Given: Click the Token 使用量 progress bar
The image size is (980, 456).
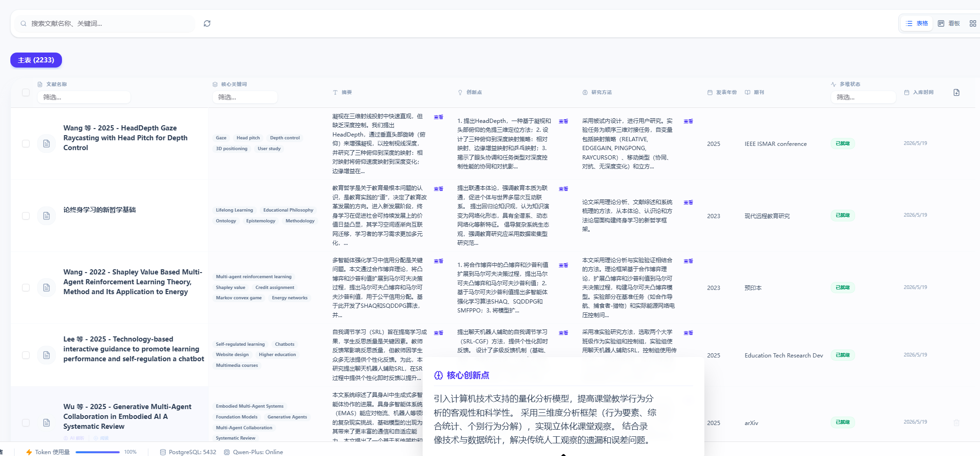Looking at the screenshot, I should 98,452.
